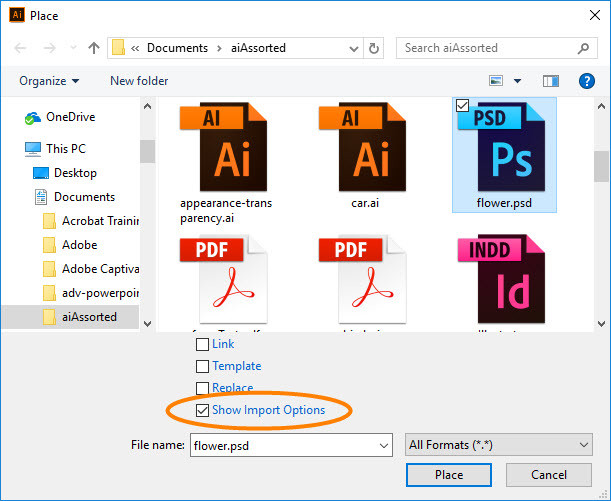Viewport: 611px width, 501px height.
Task: Enable the Template checkbox
Action: click(202, 366)
